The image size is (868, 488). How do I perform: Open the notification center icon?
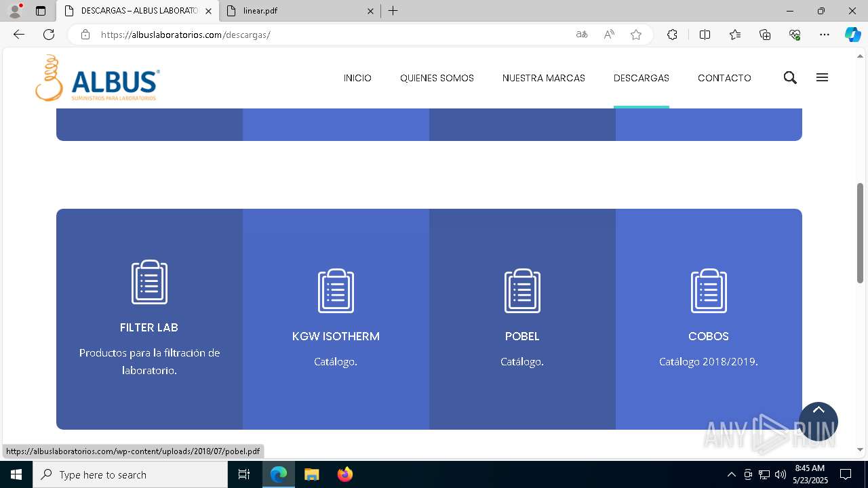pos(846,474)
